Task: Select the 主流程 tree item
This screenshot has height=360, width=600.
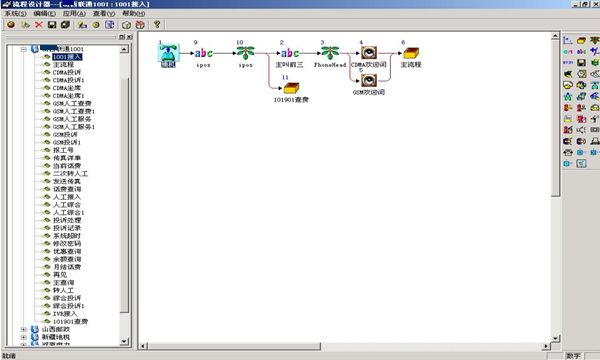Action: click(63, 64)
